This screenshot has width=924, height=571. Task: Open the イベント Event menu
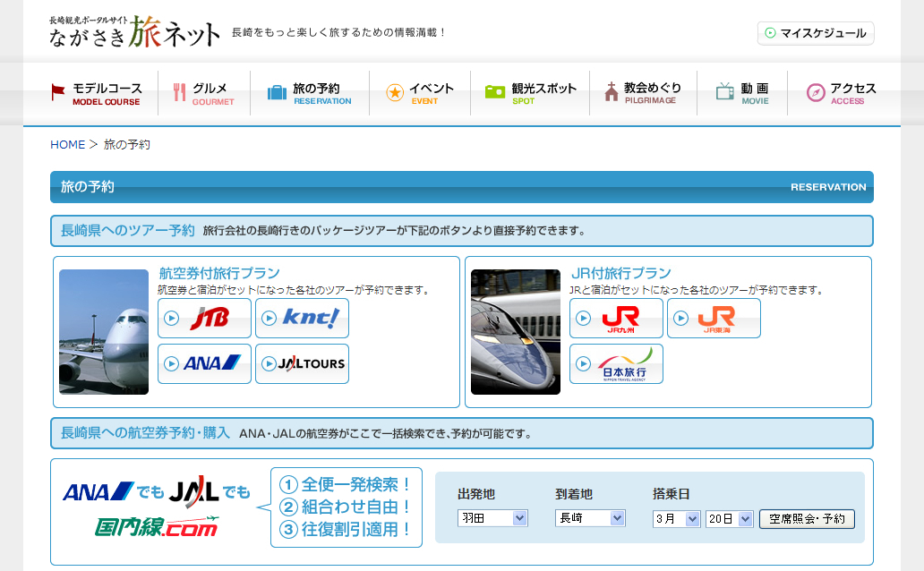pyautogui.click(x=420, y=93)
